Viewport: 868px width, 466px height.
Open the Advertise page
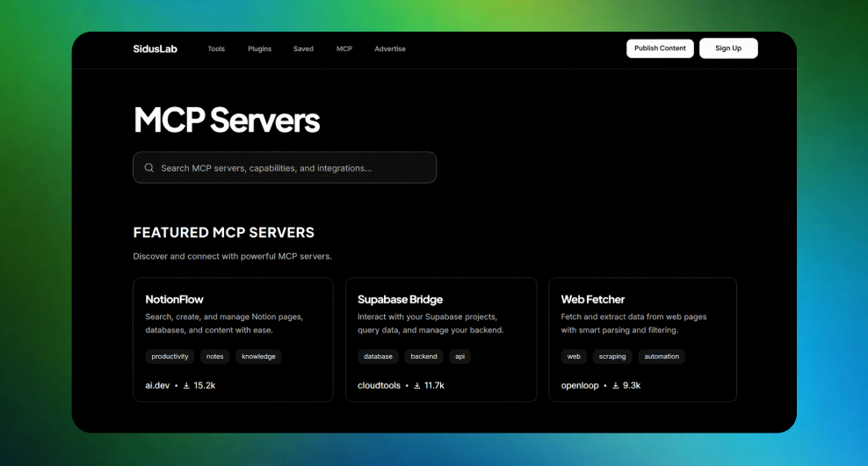[x=390, y=49]
